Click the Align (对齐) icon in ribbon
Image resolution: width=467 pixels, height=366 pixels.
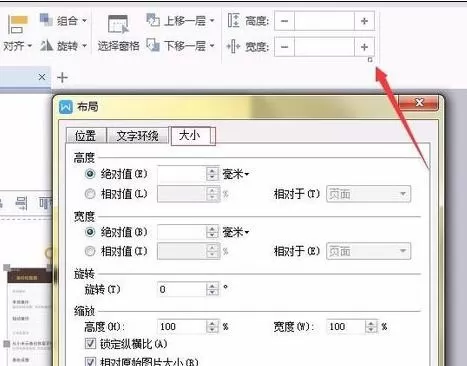click(x=17, y=24)
